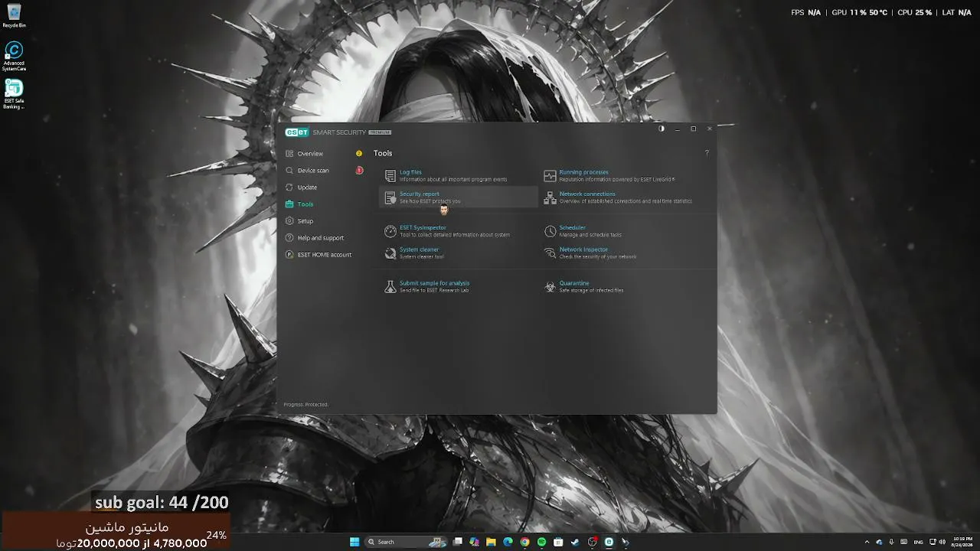Click the OneDrive cloud tray icon
This screenshot has width=980, height=551.
coord(879,542)
